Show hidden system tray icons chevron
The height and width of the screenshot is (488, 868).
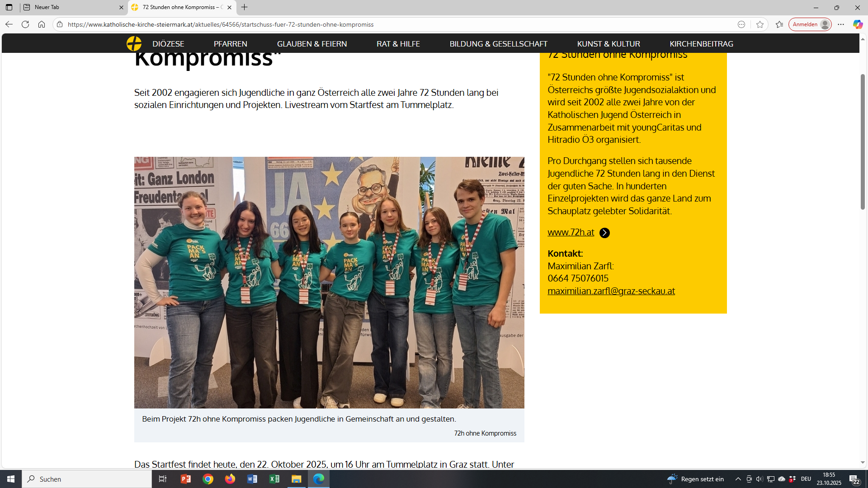[x=738, y=479]
